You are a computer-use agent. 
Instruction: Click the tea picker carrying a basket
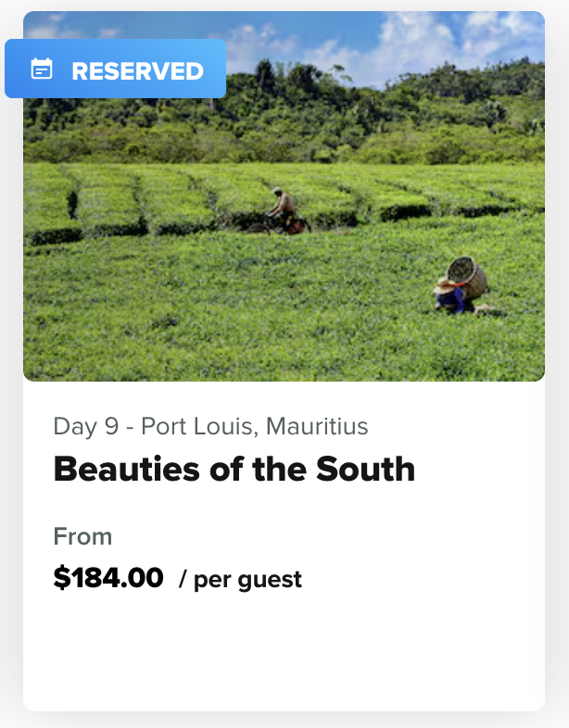451,295
